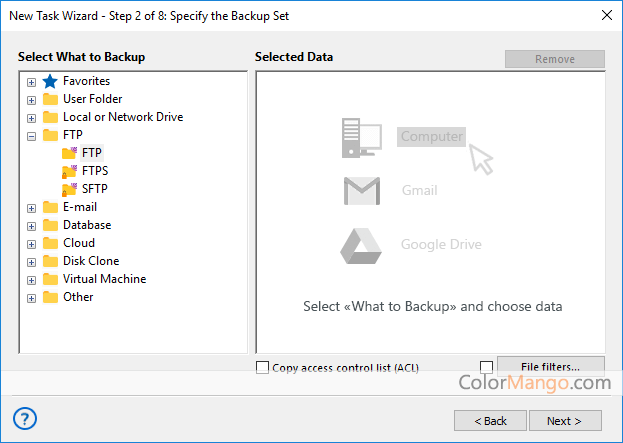Enable Copy access control list checkbox
Screen dimensions: 623x443
tap(263, 367)
